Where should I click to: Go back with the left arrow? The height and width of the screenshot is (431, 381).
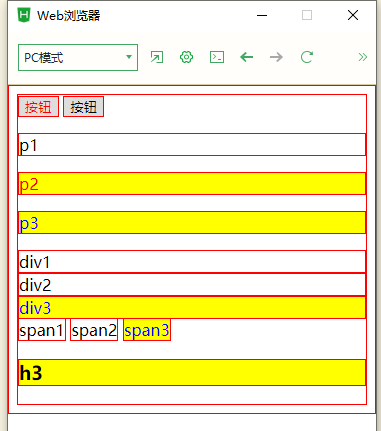click(x=247, y=57)
